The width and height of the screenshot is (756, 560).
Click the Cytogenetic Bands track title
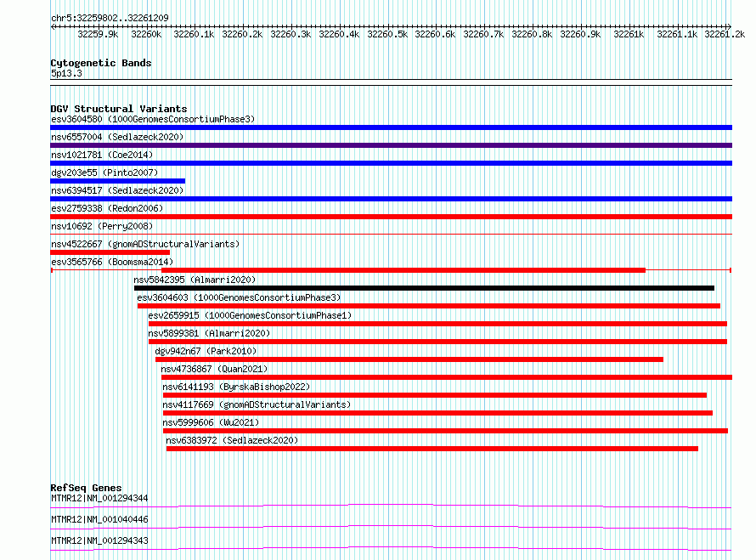(101, 63)
